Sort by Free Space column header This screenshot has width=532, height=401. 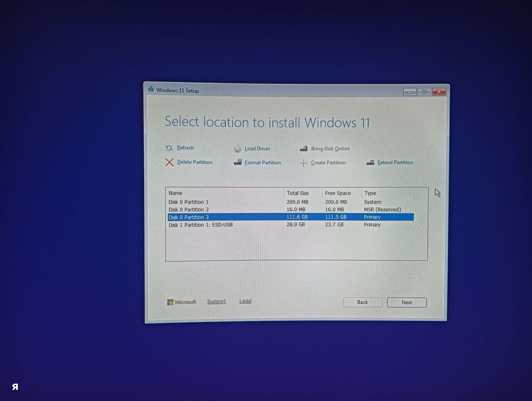[338, 193]
